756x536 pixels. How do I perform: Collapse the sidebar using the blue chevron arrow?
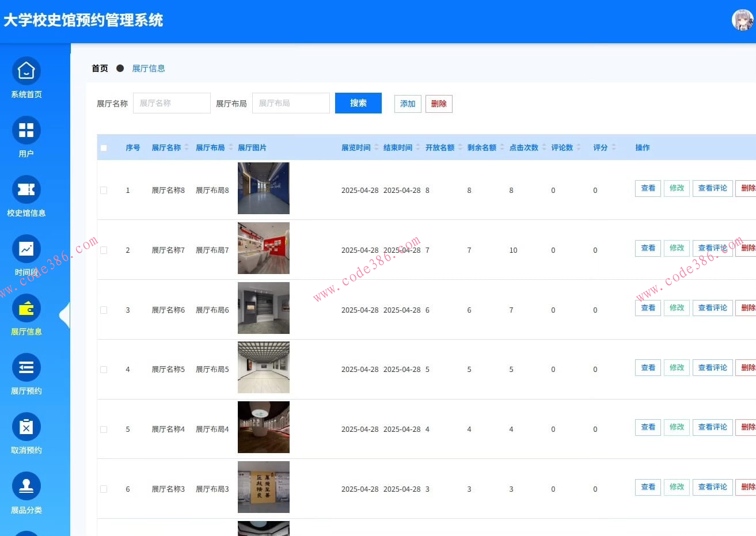(x=65, y=315)
